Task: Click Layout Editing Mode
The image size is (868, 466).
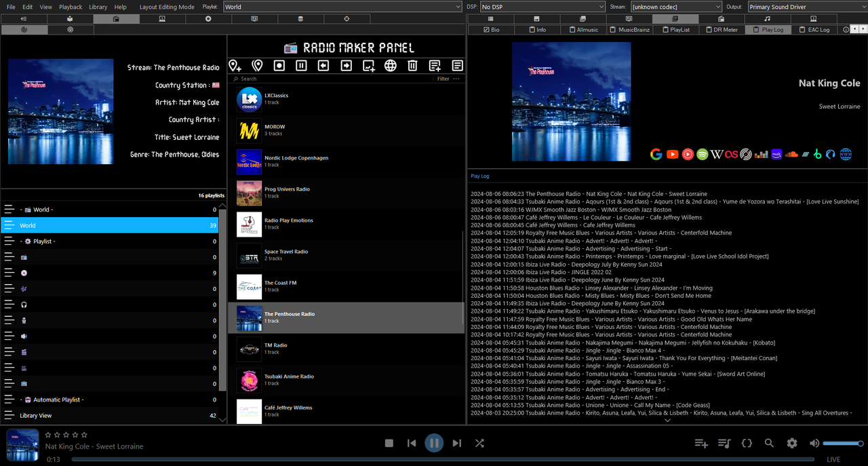Action: [167, 7]
